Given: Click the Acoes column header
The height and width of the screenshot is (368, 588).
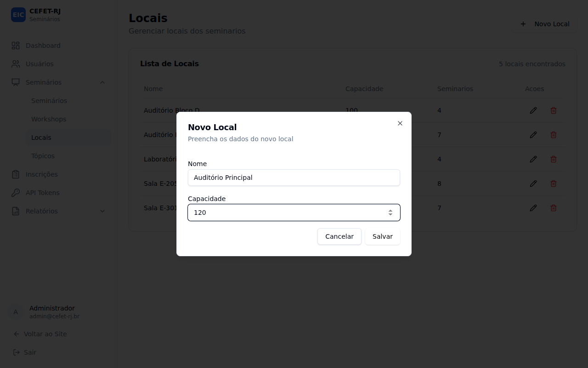Looking at the screenshot, I should (535, 89).
